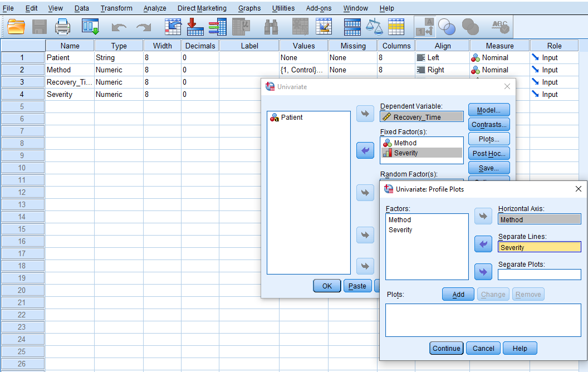Click the Undo arrow icon
The height and width of the screenshot is (372, 588).
tap(119, 27)
